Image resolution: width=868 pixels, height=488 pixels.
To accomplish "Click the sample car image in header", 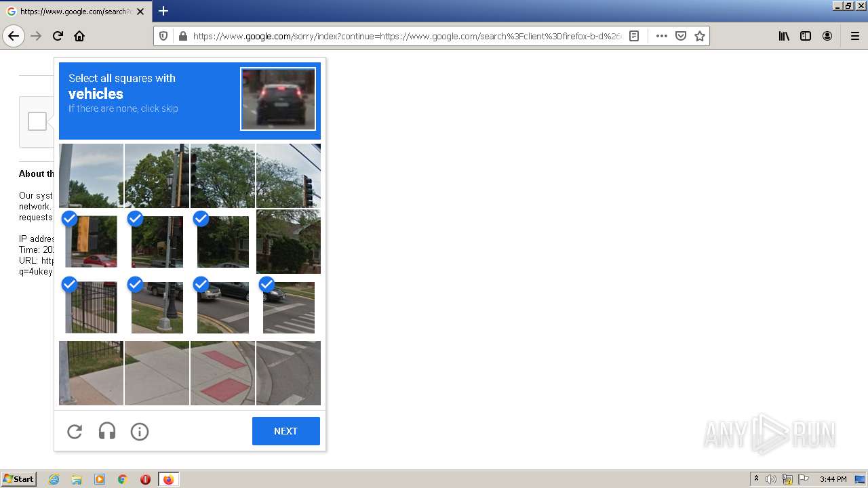I will coord(278,98).
